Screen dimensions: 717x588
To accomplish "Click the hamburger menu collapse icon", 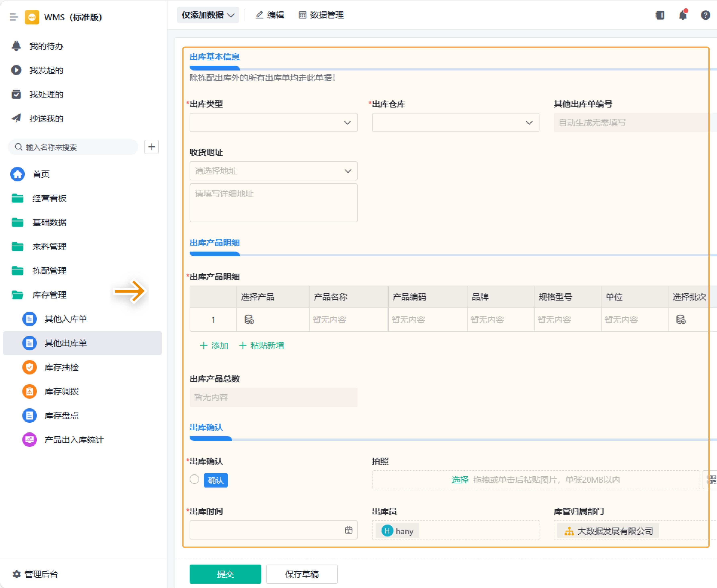I will point(14,17).
